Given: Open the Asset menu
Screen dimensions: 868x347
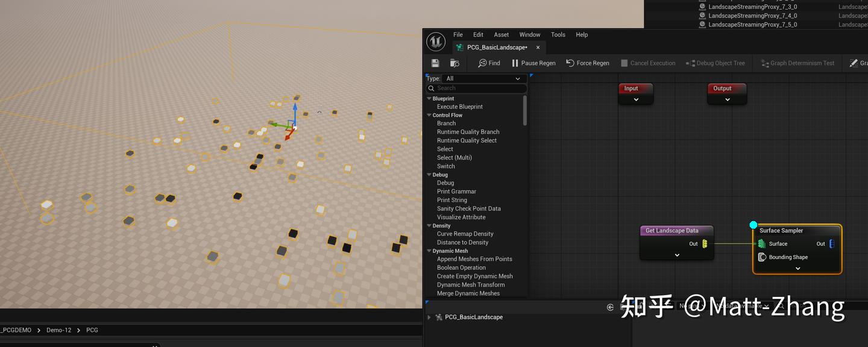Looking at the screenshot, I should click(x=501, y=35).
